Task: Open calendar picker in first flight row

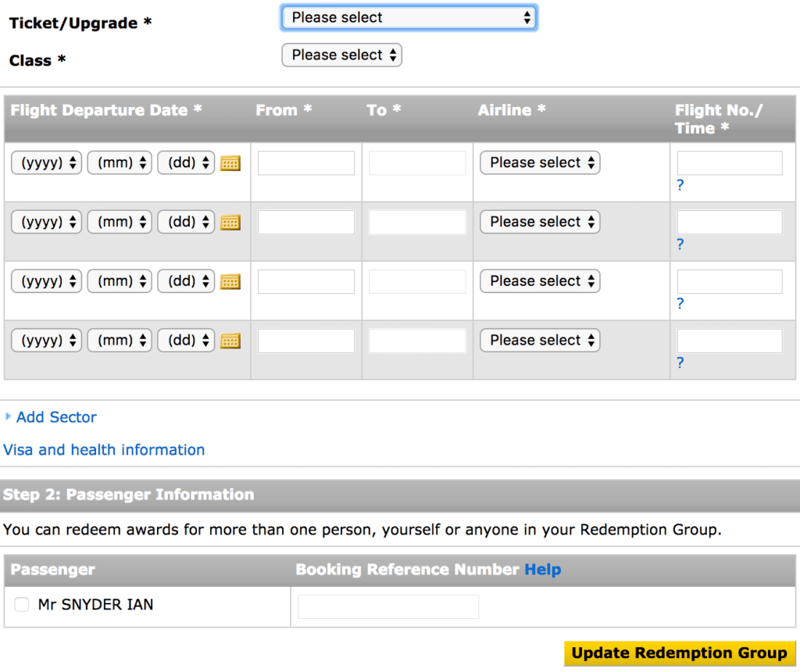Action: (230, 163)
